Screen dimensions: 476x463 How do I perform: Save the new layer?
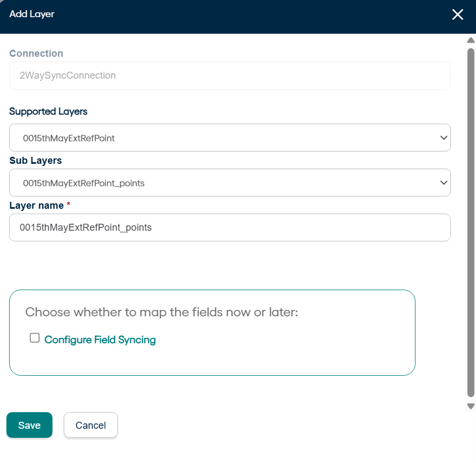pyautogui.click(x=29, y=425)
